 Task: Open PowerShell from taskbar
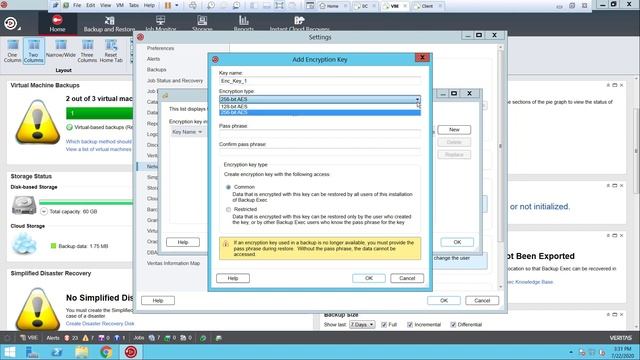click(x=57, y=352)
